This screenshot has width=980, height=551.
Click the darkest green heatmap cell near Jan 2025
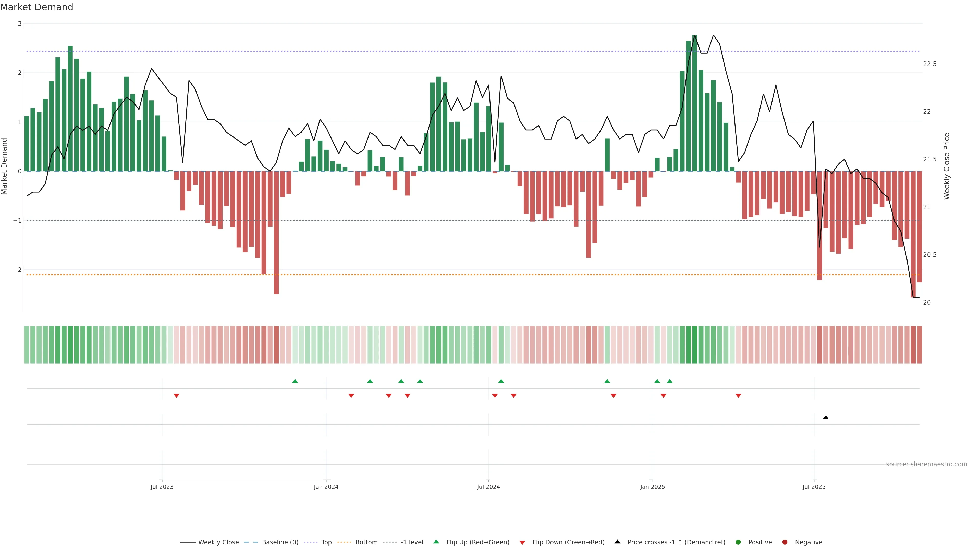click(x=695, y=345)
